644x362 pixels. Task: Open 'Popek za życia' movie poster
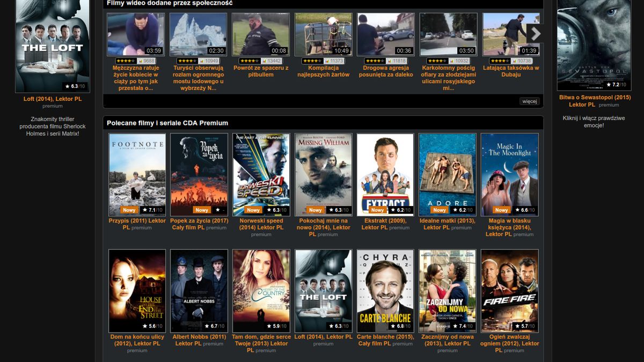tap(199, 174)
